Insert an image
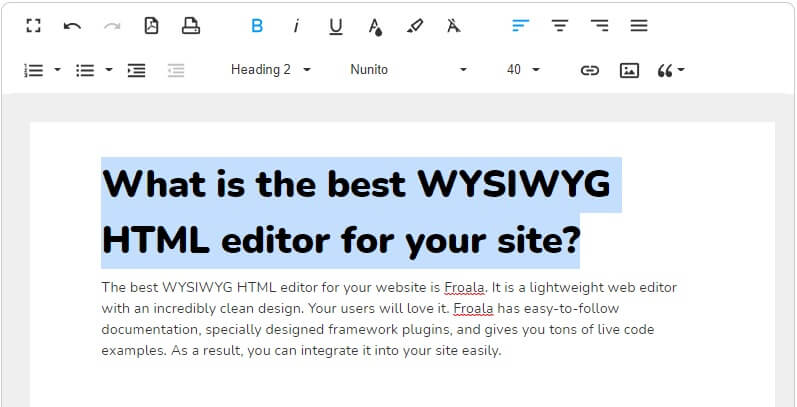The image size is (797, 407). (629, 70)
